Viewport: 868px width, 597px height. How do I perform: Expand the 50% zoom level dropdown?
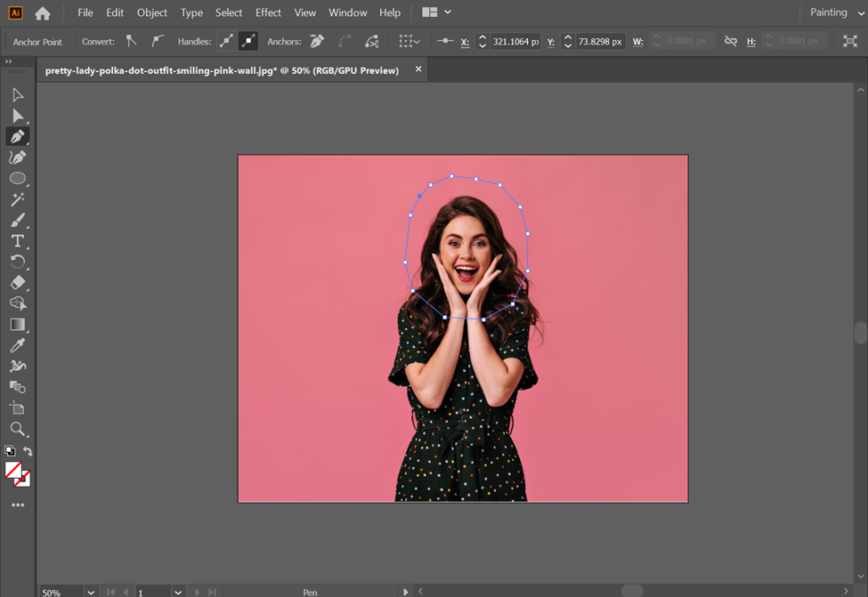click(92, 592)
